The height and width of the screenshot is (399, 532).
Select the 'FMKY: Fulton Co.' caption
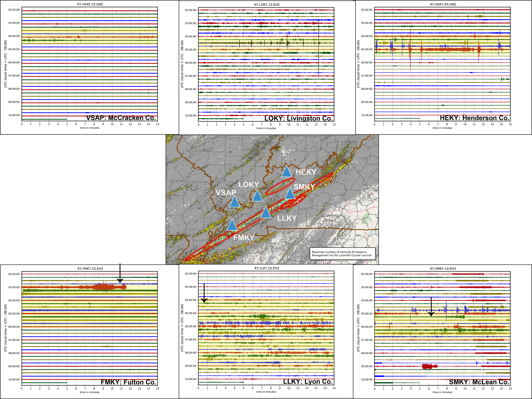[x=128, y=382]
